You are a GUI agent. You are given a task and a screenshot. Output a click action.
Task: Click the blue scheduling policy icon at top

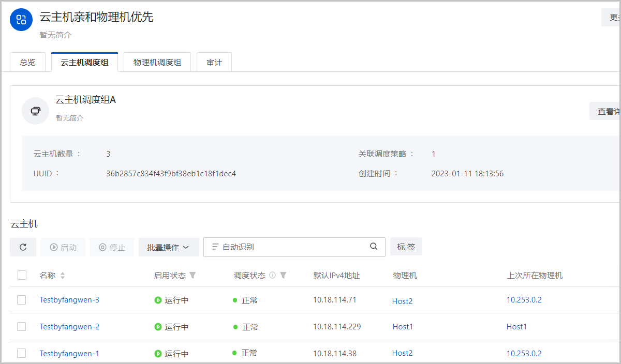click(x=21, y=20)
